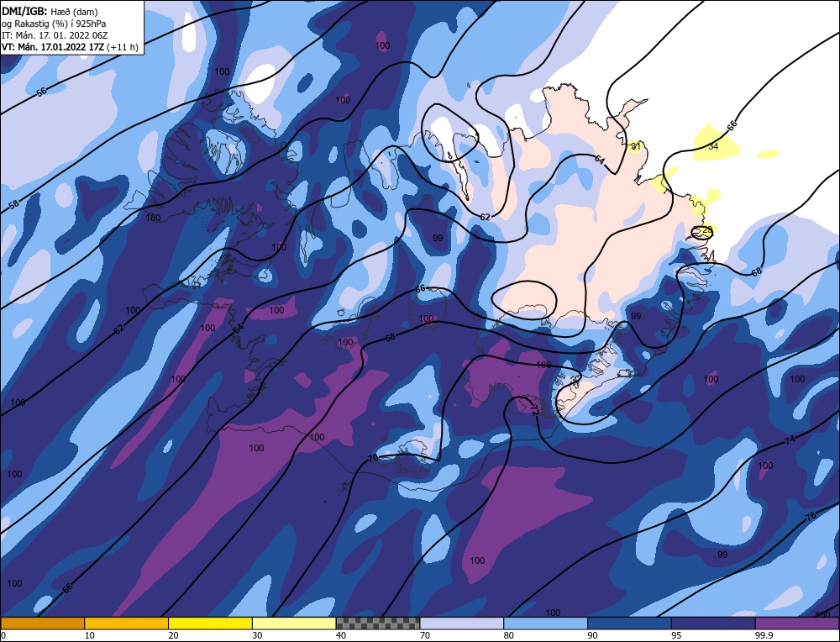Click the 'VT: Mán. 17.01.2022 17Z' bold line

[x=53, y=47]
